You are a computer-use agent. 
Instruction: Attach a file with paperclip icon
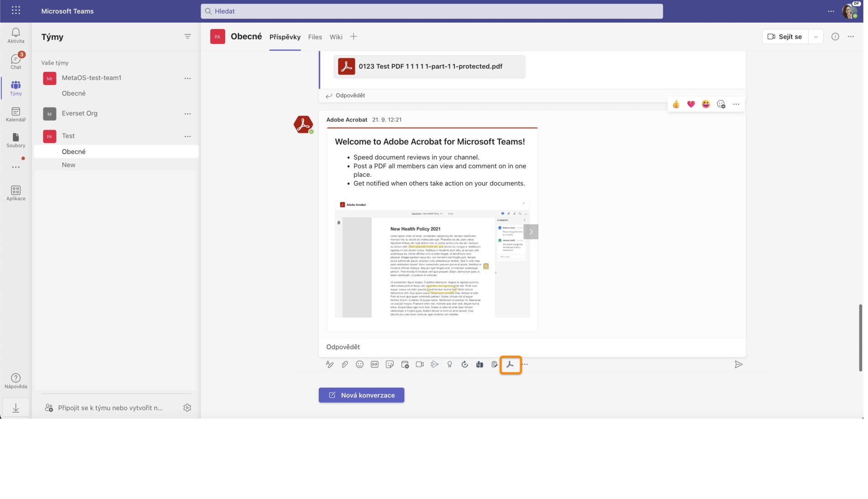pos(344,364)
